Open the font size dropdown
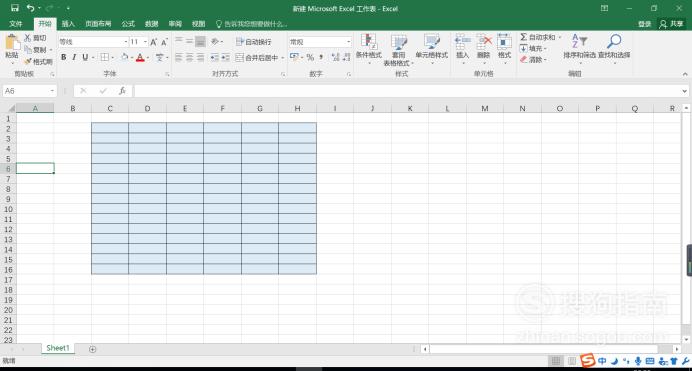Image resolution: width=692 pixels, height=371 pixels. coord(146,42)
